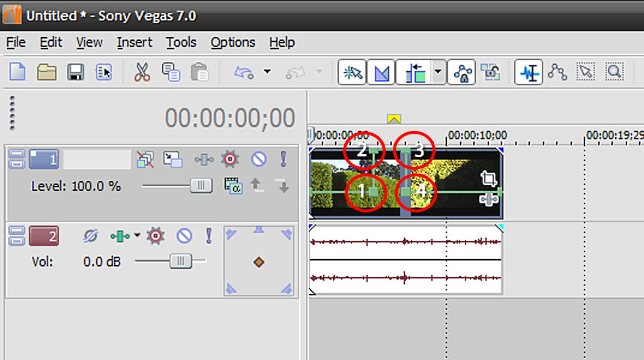Open Event FX on video clip

point(488,200)
